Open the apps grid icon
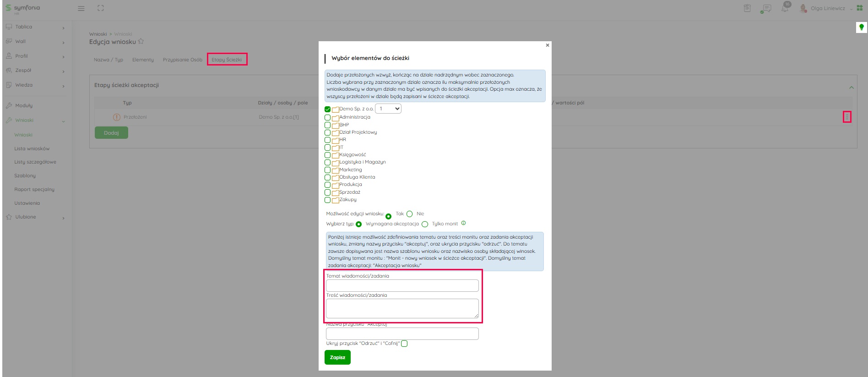868x377 pixels. tap(859, 8)
